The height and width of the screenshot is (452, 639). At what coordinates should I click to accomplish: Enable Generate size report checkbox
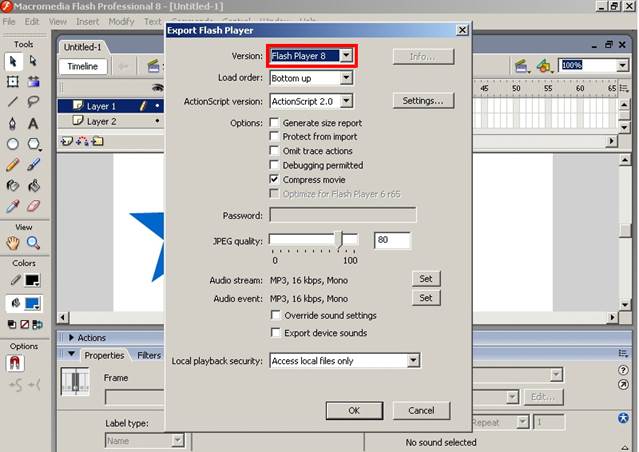pyautogui.click(x=275, y=123)
